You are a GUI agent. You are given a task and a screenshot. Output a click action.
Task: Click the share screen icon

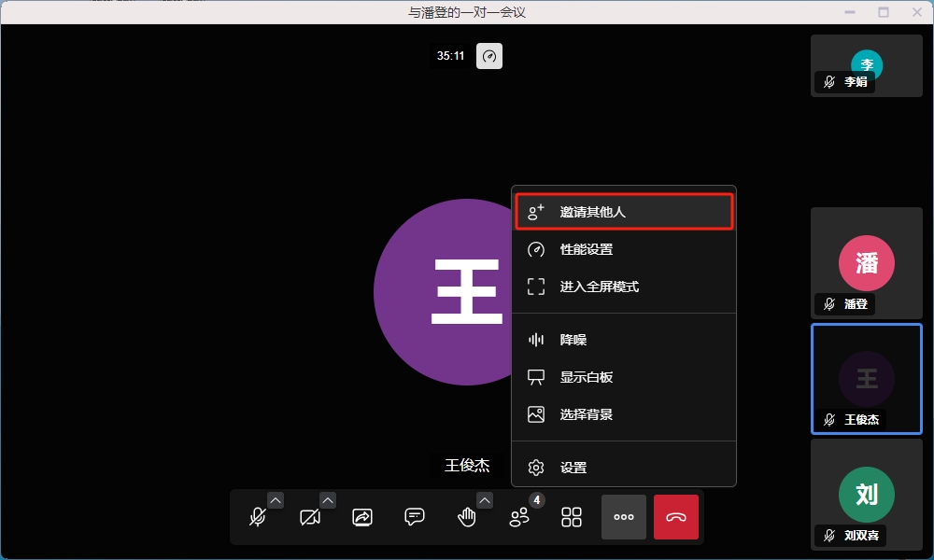[362, 517]
